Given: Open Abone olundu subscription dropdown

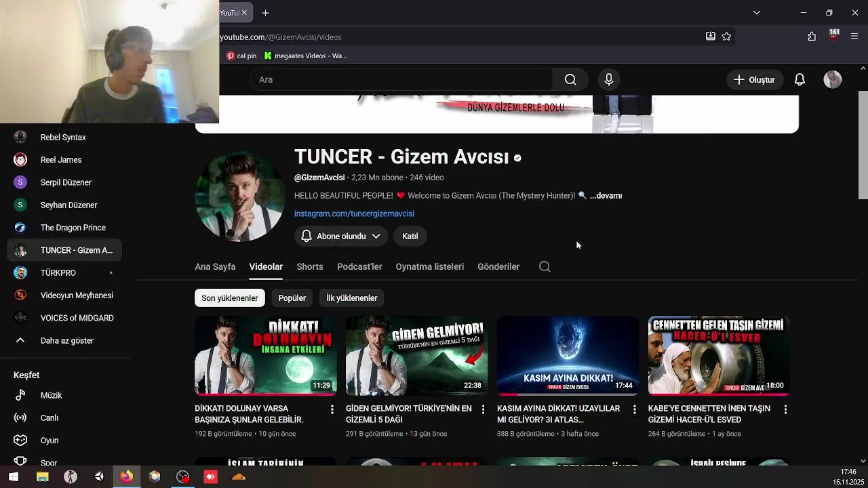Looking at the screenshot, I should (x=341, y=236).
